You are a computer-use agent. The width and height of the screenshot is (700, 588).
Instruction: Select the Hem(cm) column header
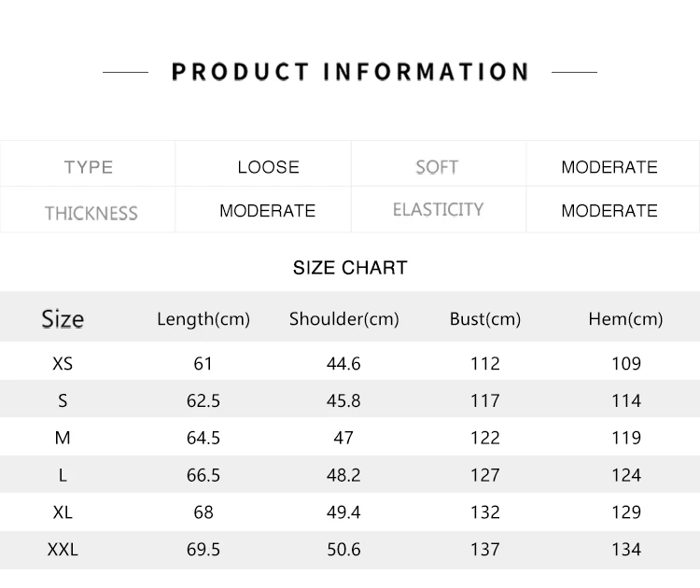tap(626, 319)
